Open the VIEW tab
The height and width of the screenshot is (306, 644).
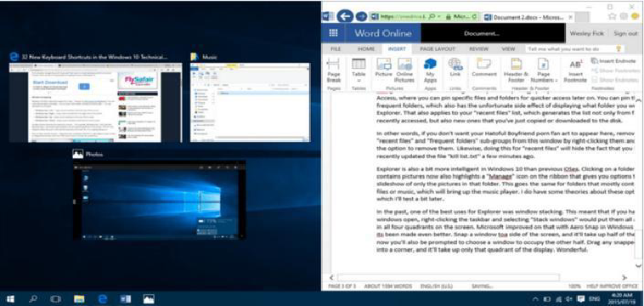pos(508,48)
